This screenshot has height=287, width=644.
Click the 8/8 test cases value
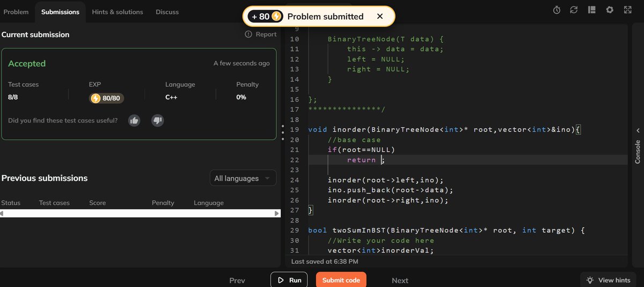click(13, 97)
